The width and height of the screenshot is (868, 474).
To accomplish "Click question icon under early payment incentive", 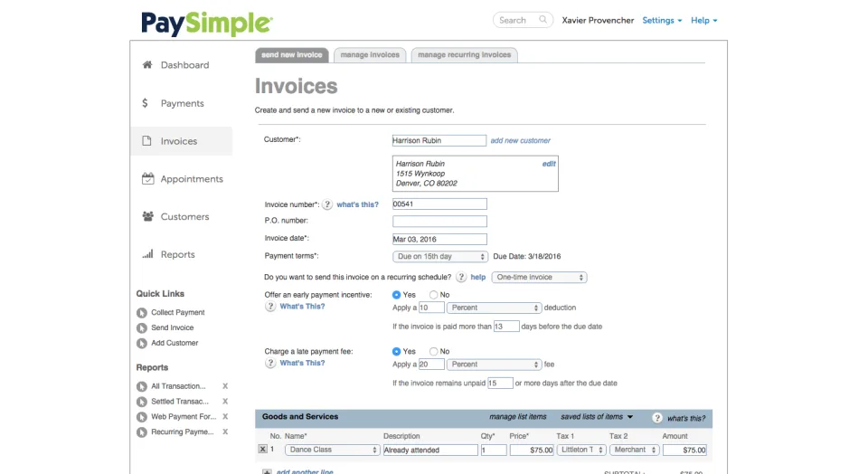I will tap(270, 307).
